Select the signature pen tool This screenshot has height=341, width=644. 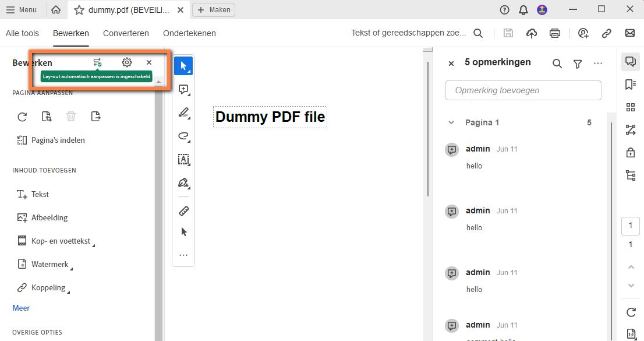tap(183, 182)
